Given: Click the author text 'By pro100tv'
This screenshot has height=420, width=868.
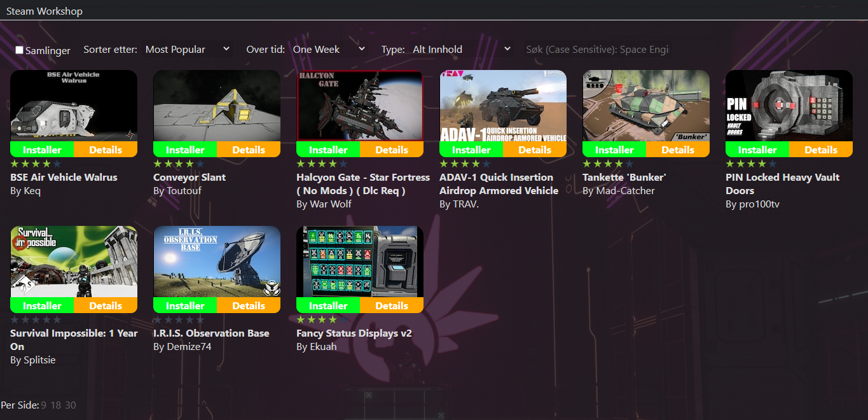Looking at the screenshot, I should (752, 204).
